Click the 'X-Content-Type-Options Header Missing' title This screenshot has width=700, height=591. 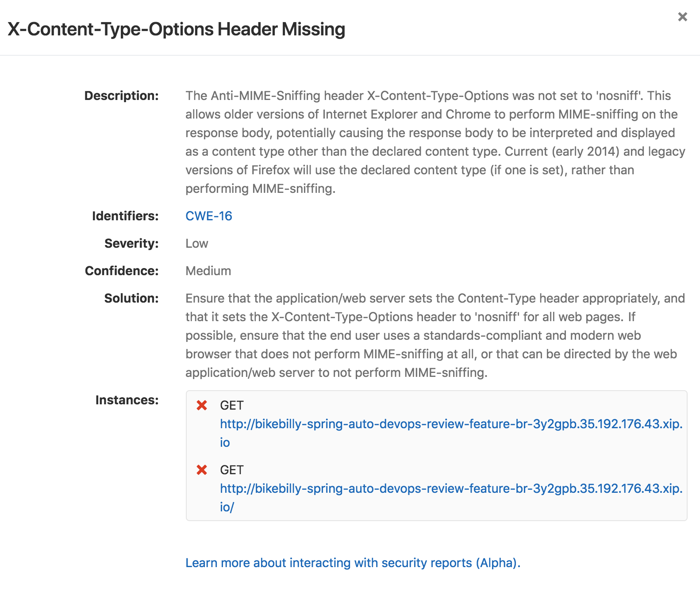[176, 29]
